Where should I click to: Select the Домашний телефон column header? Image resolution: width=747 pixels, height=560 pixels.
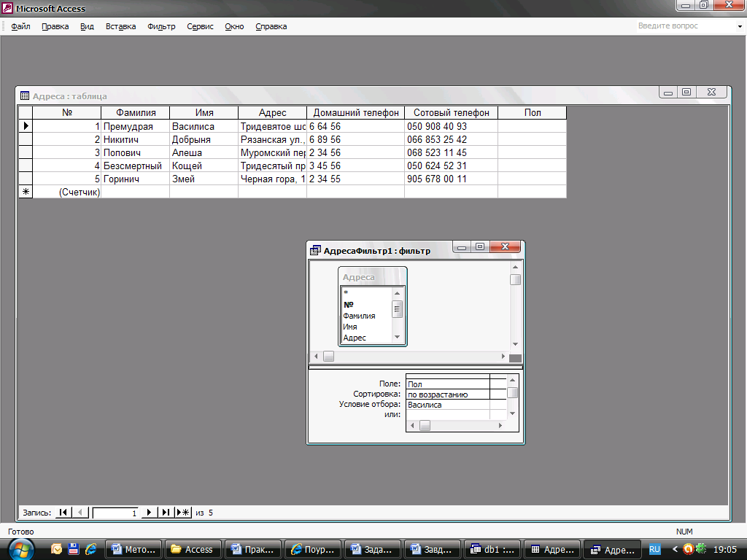coord(356,113)
